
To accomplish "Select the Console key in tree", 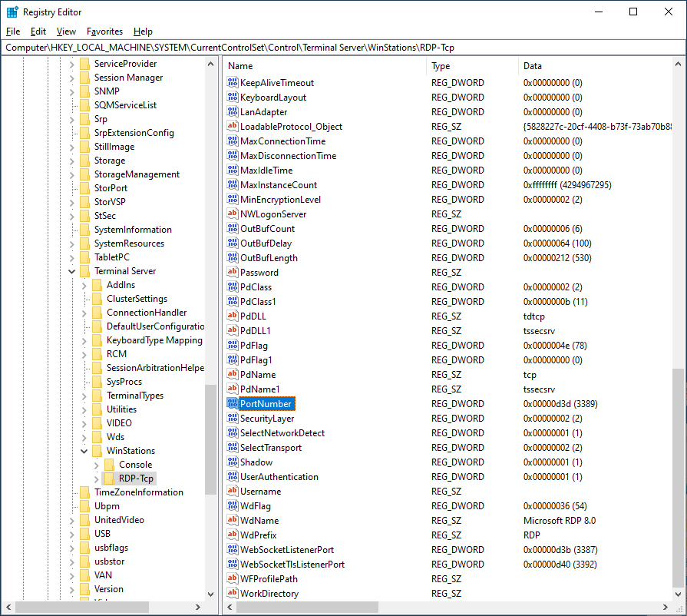I will pos(135,465).
